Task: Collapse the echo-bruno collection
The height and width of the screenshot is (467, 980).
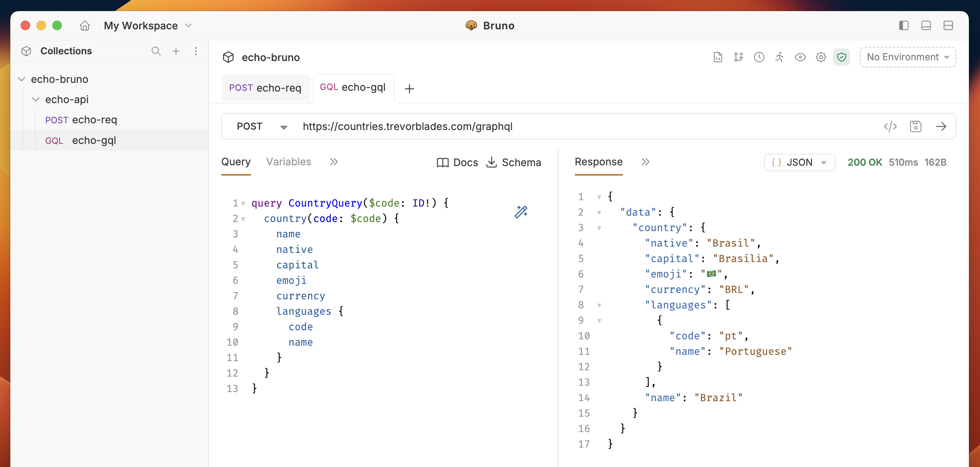Action: tap(21, 79)
